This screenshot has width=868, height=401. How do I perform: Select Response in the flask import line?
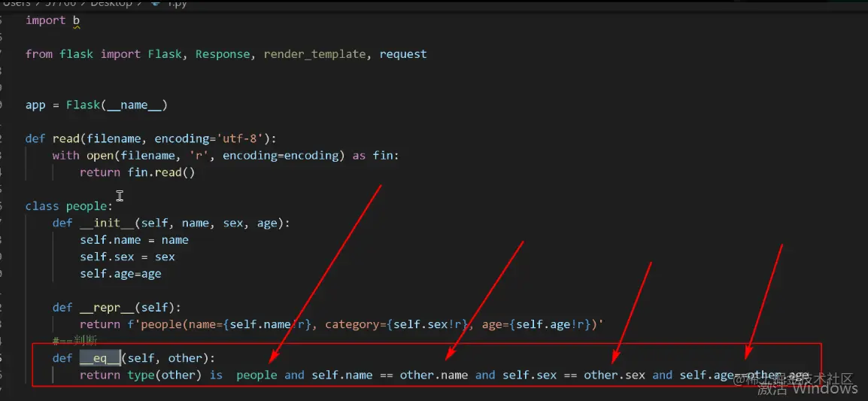[x=223, y=54]
